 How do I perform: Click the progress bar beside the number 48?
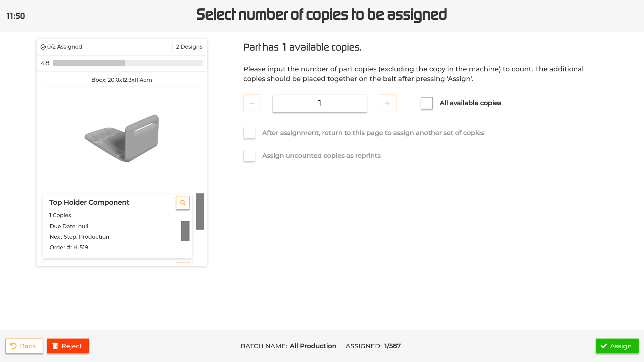pyautogui.click(x=127, y=63)
